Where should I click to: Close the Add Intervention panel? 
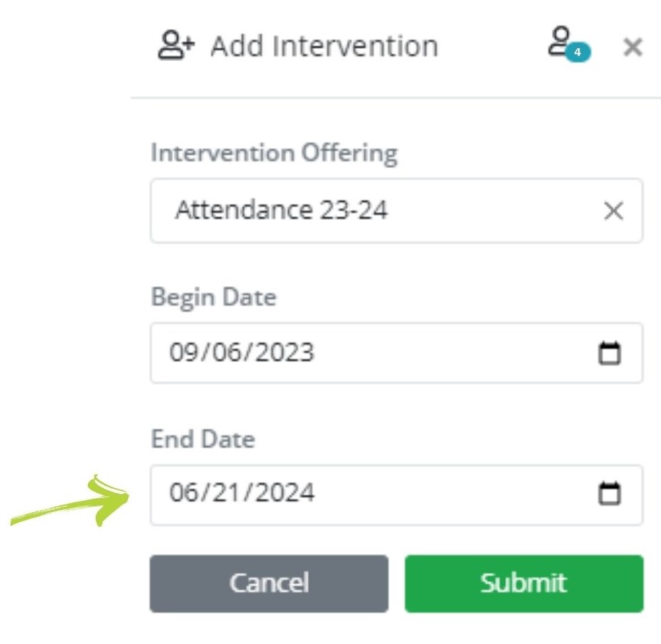[631, 47]
